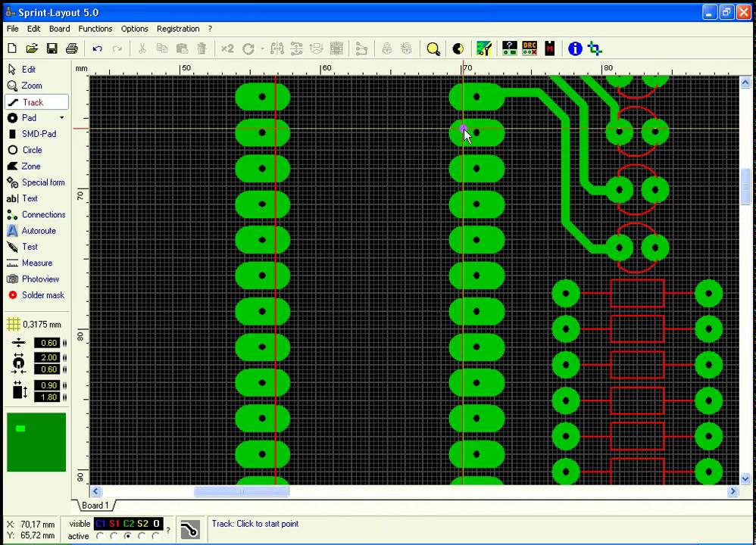Screen dimensions: 756x545
Task: Click the vertical scrollbar down arrow
Action: tap(745, 479)
